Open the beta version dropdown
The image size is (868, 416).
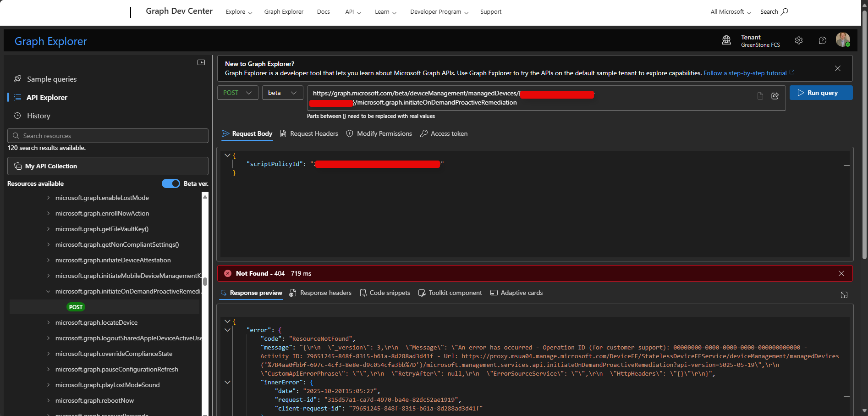tap(282, 93)
